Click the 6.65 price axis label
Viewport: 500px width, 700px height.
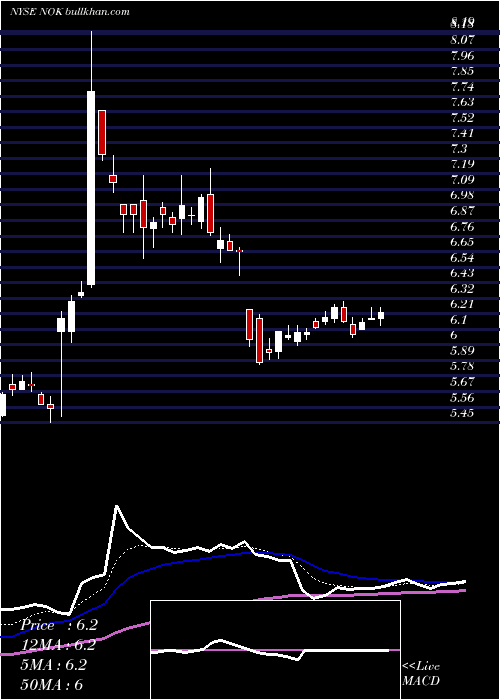click(x=462, y=242)
